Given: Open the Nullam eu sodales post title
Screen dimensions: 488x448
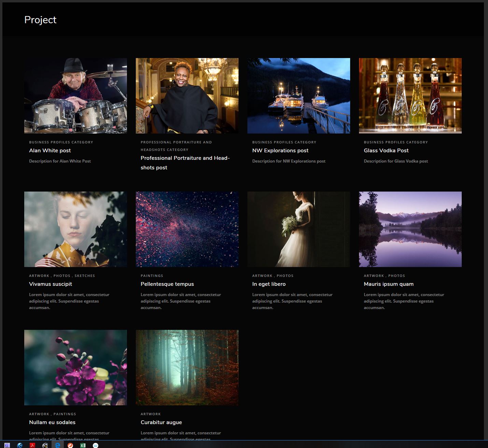Looking at the screenshot, I should [52, 422].
